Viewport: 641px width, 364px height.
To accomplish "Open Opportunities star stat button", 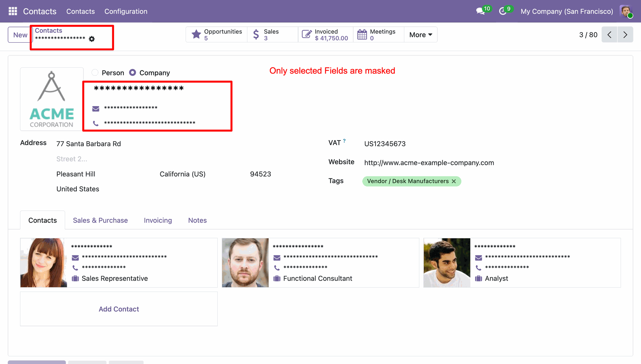I will point(217,35).
